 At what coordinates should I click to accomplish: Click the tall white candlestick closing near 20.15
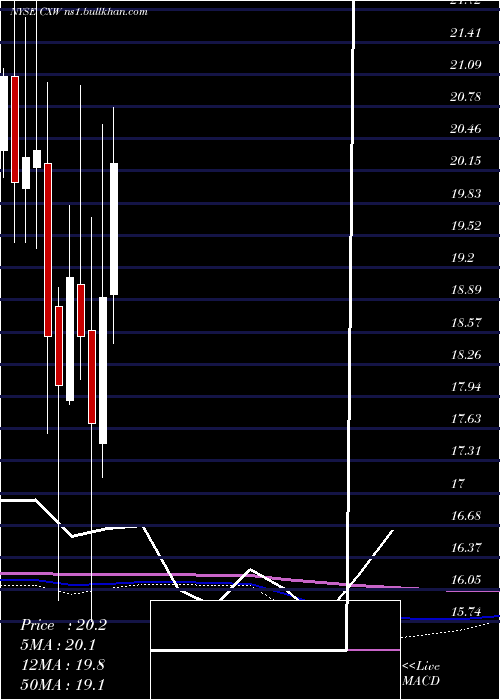pos(114,229)
